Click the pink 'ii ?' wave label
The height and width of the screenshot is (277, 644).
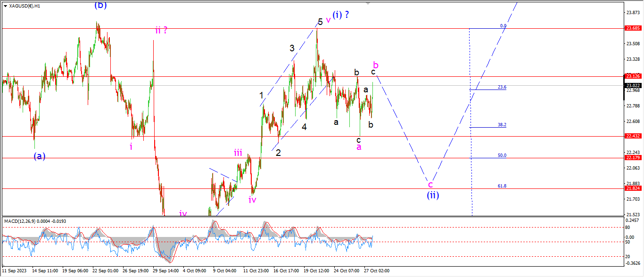[161, 31]
